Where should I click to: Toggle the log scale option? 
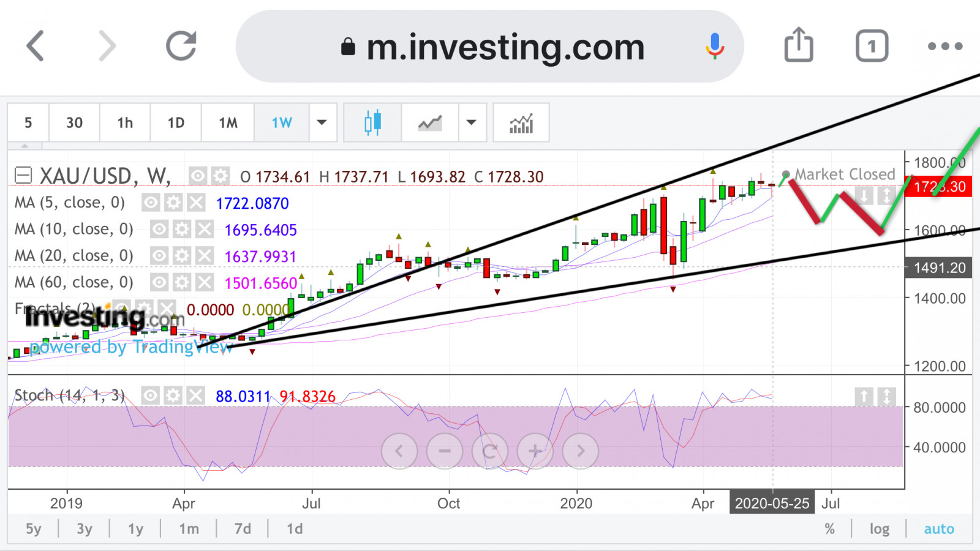[879, 529]
